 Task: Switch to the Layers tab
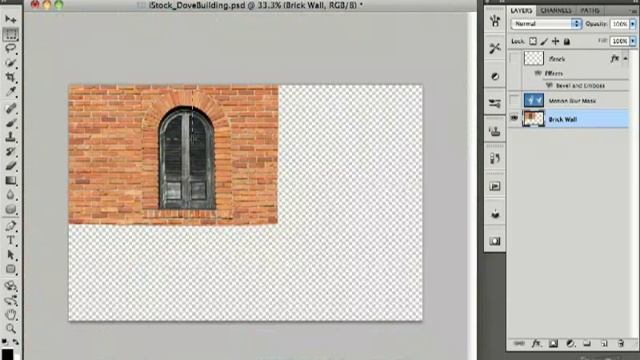click(521, 11)
